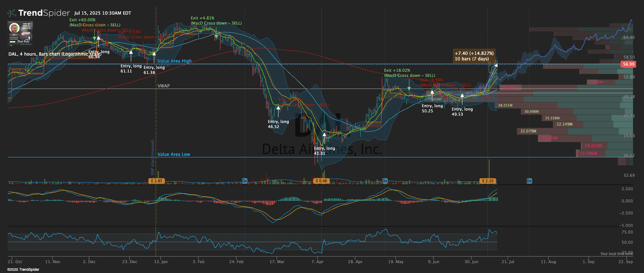The height and width of the screenshot is (273, 644).
Task: Click the Value Area Low label
Action: tap(174, 154)
